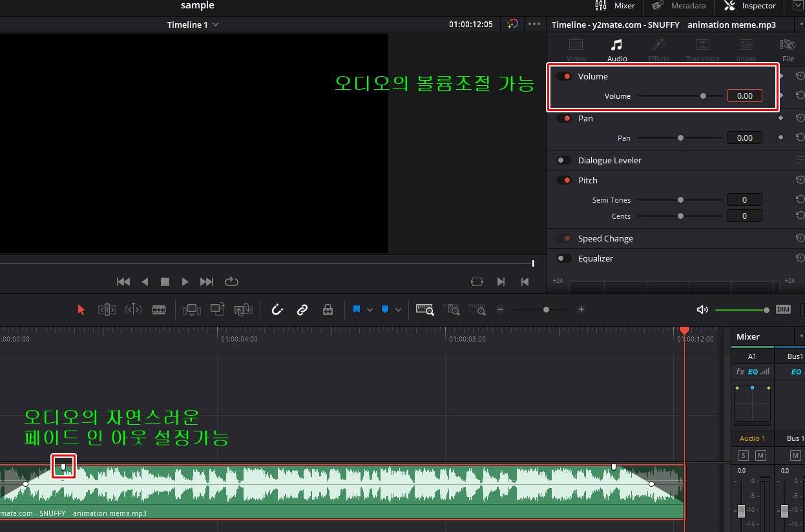This screenshot has width=805, height=532.
Task: Select the arrow Selection Mode tool
Action: (x=81, y=310)
